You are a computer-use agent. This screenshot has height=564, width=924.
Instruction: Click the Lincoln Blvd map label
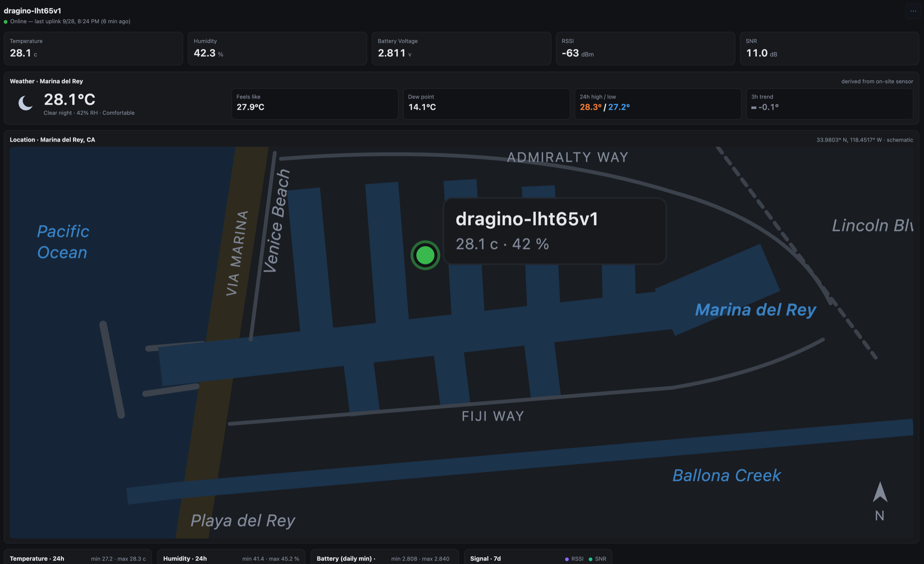coord(872,226)
